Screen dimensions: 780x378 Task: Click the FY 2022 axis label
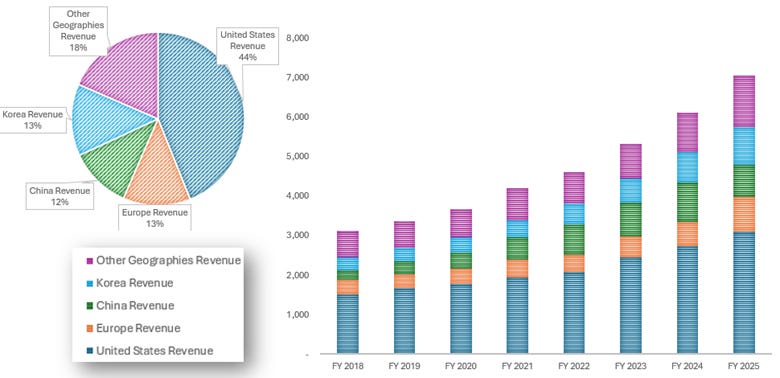pyautogui.click(x=574, y=367)
